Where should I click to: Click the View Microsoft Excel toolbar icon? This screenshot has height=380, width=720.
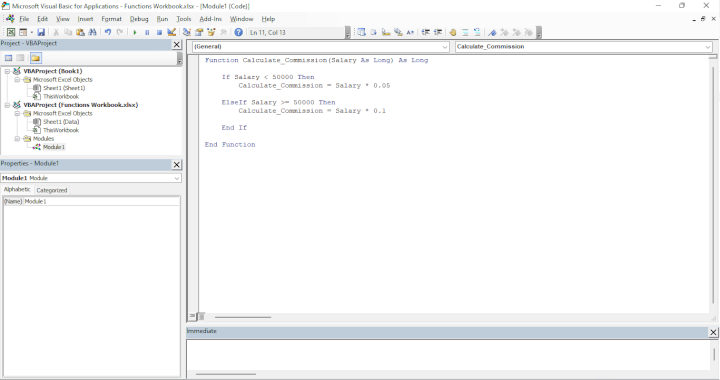pos(11,32)
